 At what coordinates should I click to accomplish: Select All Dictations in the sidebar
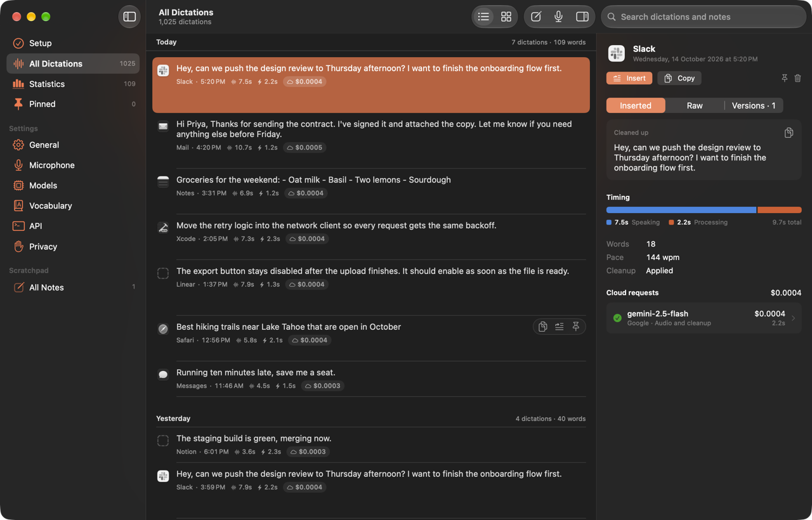point(73,63)
